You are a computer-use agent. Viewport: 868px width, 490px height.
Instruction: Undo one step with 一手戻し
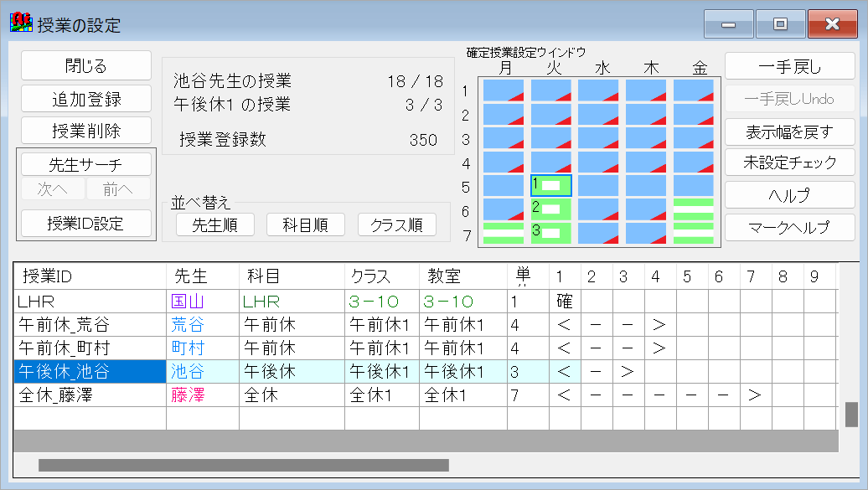(790, 66)
